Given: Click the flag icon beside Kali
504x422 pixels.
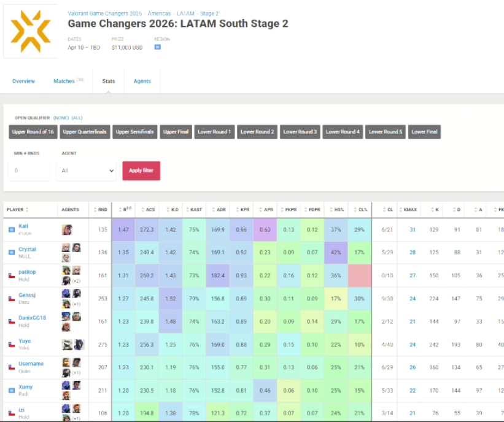Looking at the screenshot, I should coord(12,229).
